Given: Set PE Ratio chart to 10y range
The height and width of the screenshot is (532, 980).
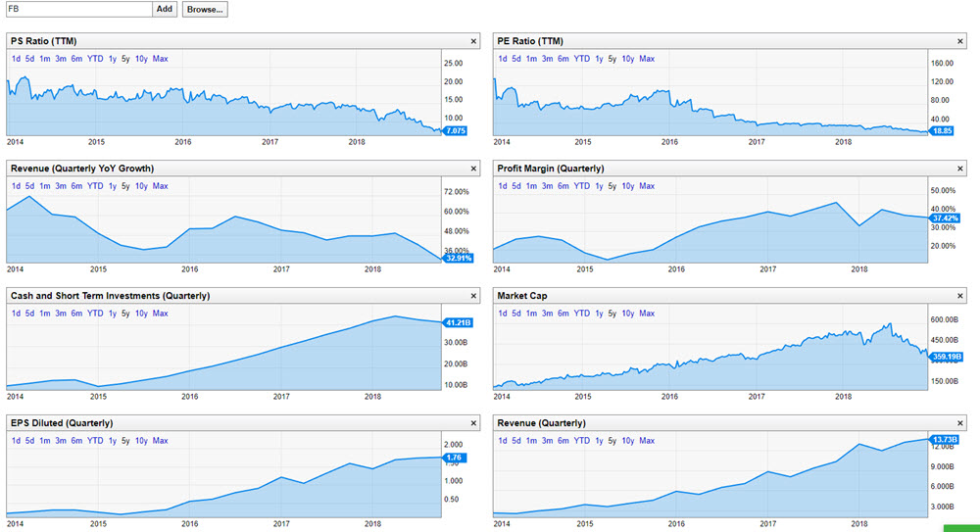Looking at the screenshot, I should point(627,59).
